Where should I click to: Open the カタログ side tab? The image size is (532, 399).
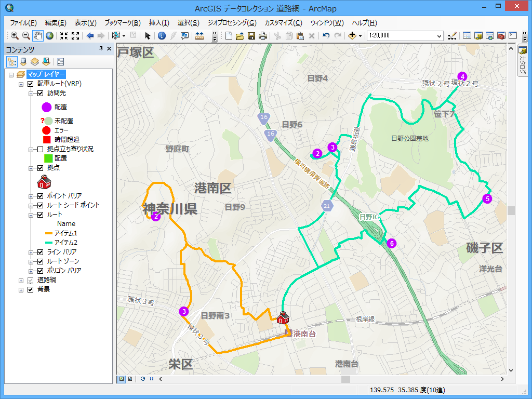pos(523,61)
